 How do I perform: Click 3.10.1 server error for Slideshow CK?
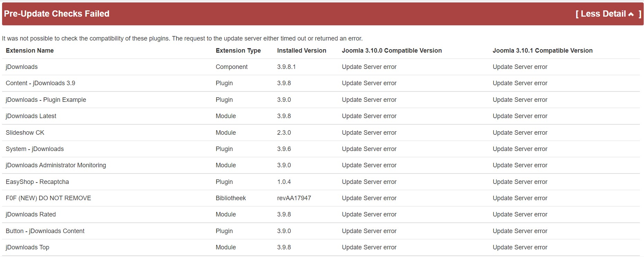pyautogui.click(x=520, y=133)
